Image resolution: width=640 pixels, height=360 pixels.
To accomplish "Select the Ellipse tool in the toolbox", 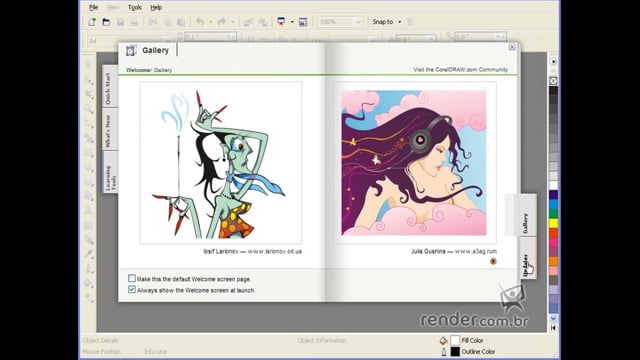I will click(89, 167).
